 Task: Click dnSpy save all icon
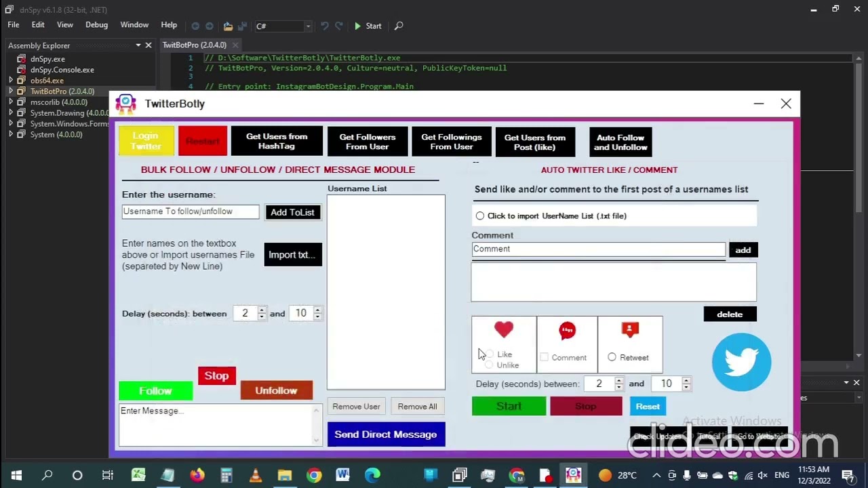(x=242, y=26)
